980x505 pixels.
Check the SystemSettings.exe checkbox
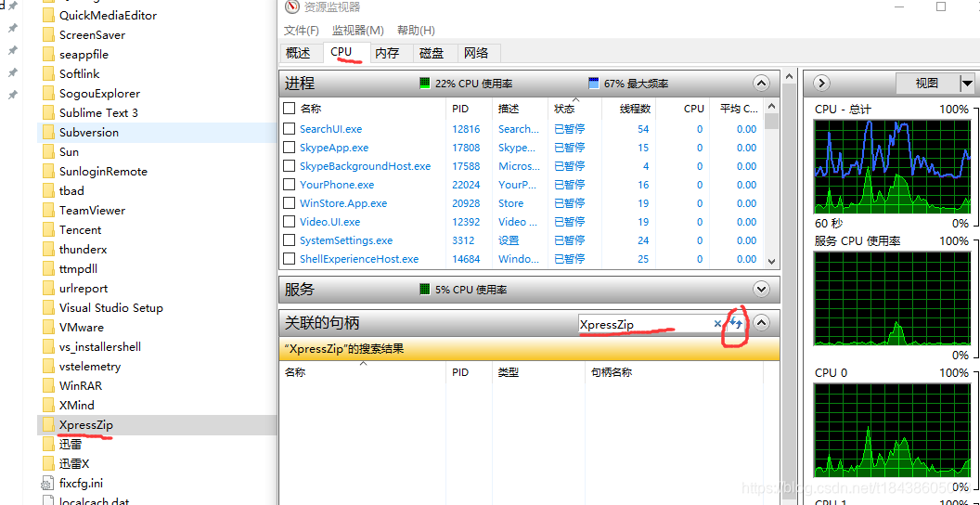point(289,240)
